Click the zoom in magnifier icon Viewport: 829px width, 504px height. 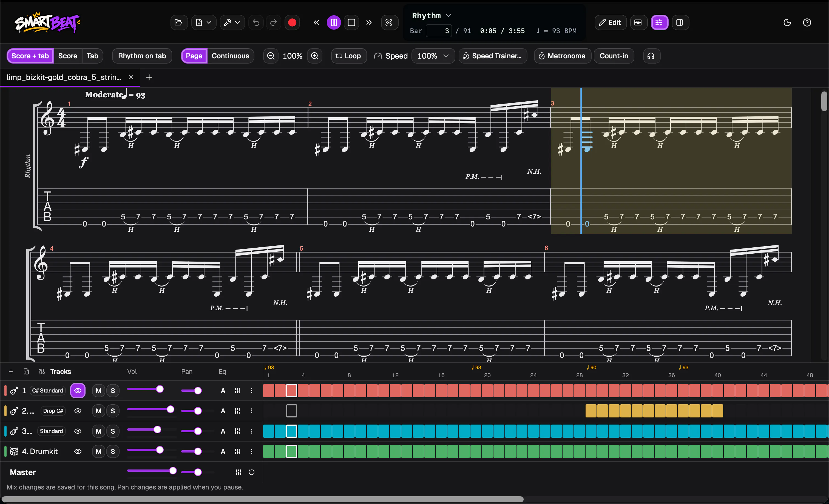(x=315, y=56)
